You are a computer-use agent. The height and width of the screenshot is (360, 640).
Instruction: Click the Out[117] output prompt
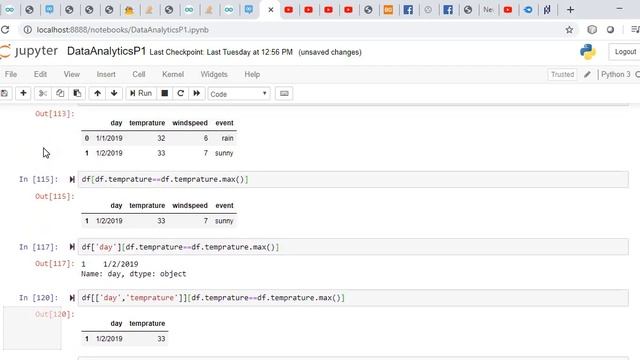coord(55,264)
